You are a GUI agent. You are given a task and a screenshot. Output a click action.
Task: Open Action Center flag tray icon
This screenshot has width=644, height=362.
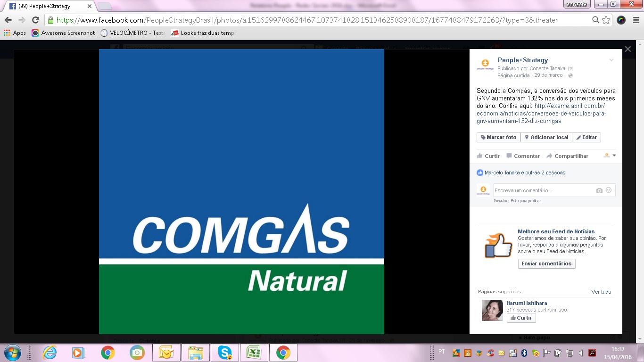(x=547, y=353)
